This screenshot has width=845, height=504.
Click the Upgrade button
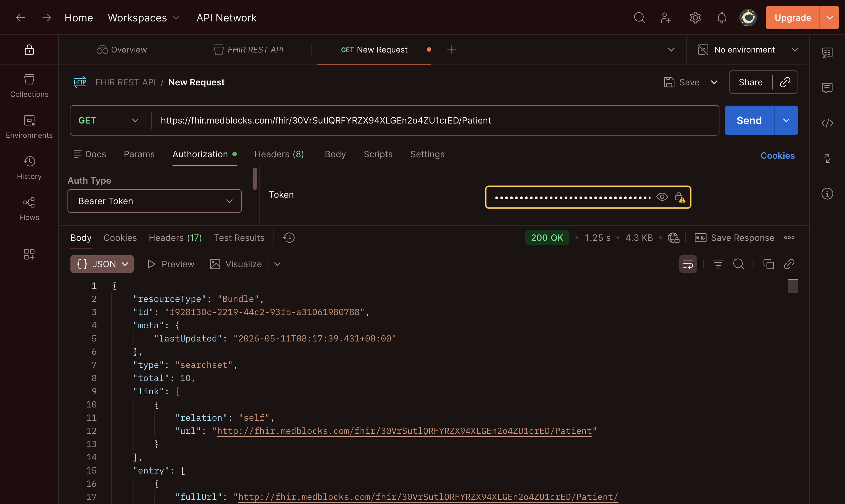[793, 18]
